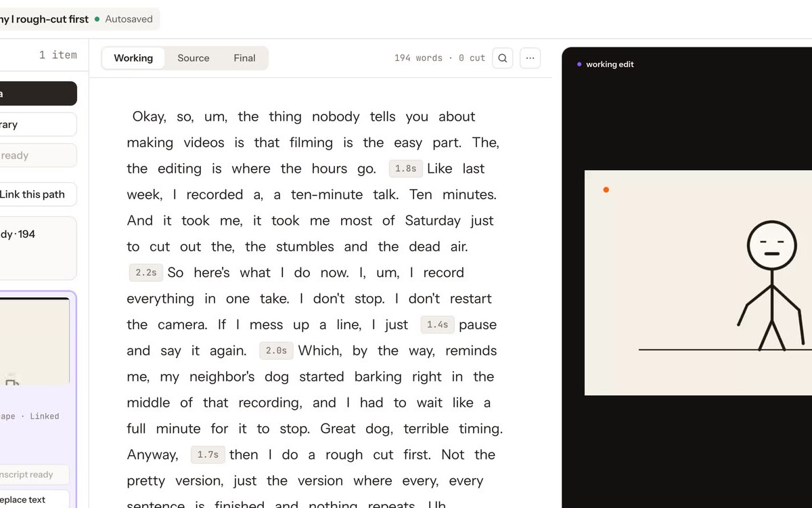Viewport: 812px width, 508px height.
Task: Open transcript search magnifier icon
Action: [503, 58]
